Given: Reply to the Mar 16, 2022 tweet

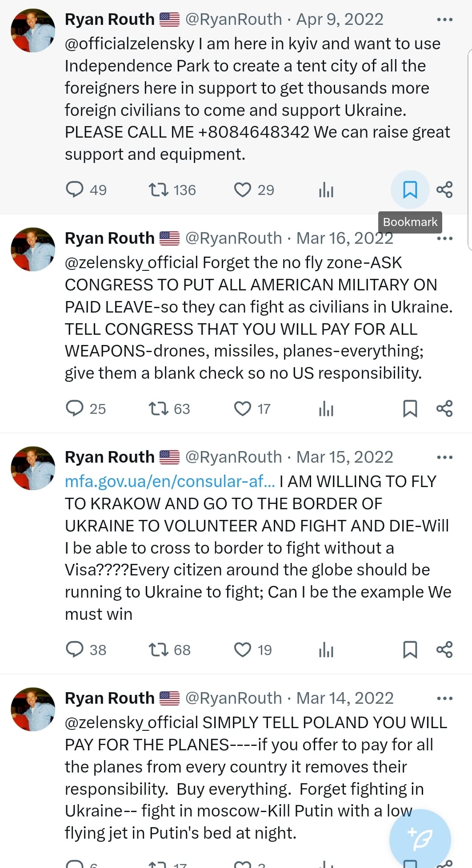Looking at the screenshot, I should click(75, 408).
